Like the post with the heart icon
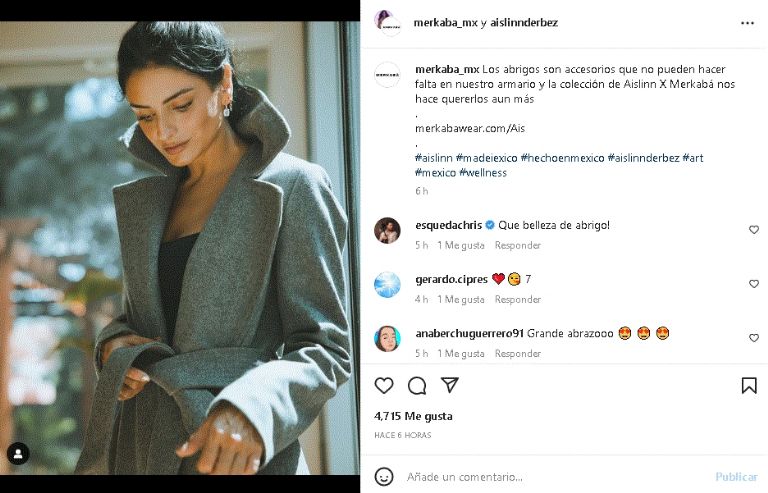The width and height of the screenshot is (768, 493). coord(384,386)
